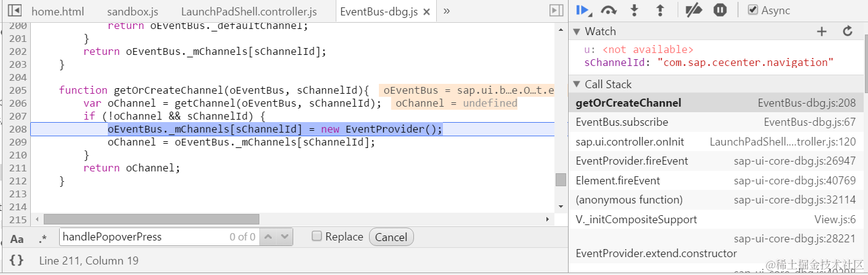868x275 pixels.
Task: Step over next function call
Action: tap(609, 10)
